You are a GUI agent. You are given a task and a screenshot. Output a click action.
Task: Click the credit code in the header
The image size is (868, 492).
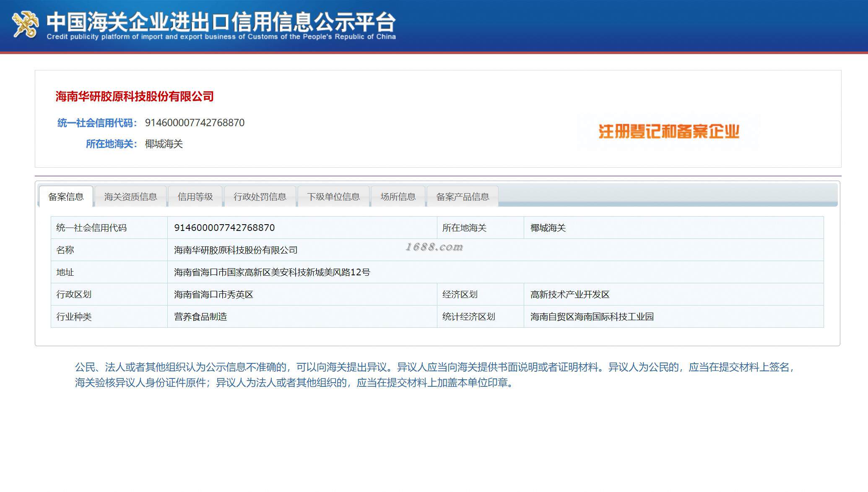coord(195,123)
